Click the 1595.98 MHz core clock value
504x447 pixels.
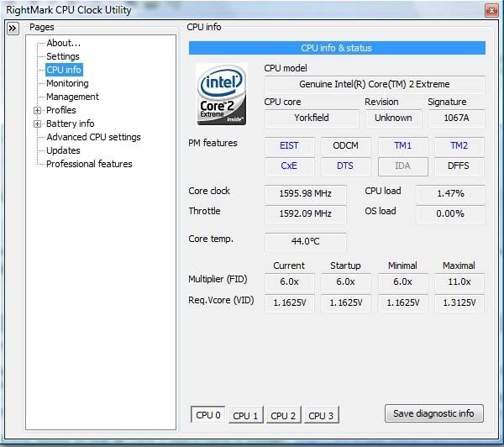click(306, 194)
